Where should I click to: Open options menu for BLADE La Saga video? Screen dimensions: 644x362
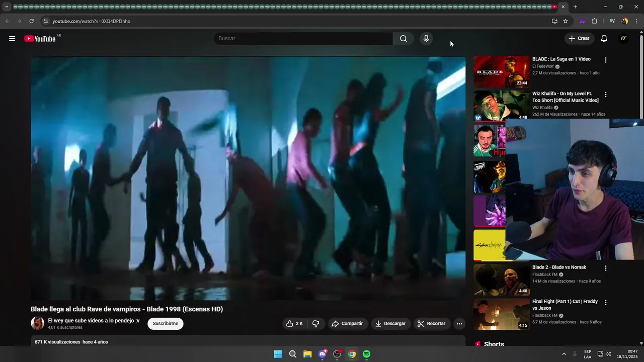(x=606, y=60)
